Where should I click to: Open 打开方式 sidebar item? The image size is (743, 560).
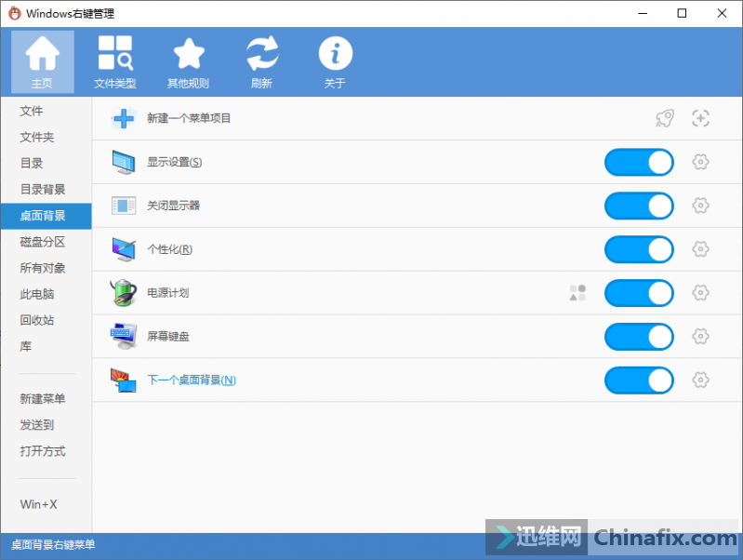coord(46,451)
